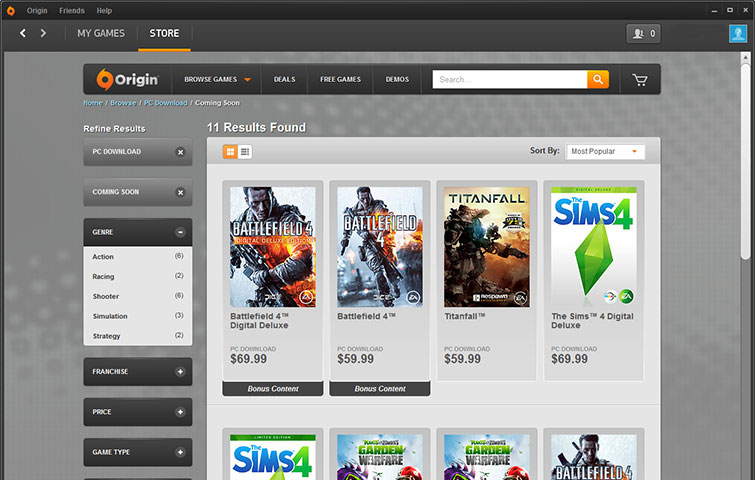The image size is (755, 480).
Task: Click the PC Download breadcrumb link
Action: (x=166, y=103)
